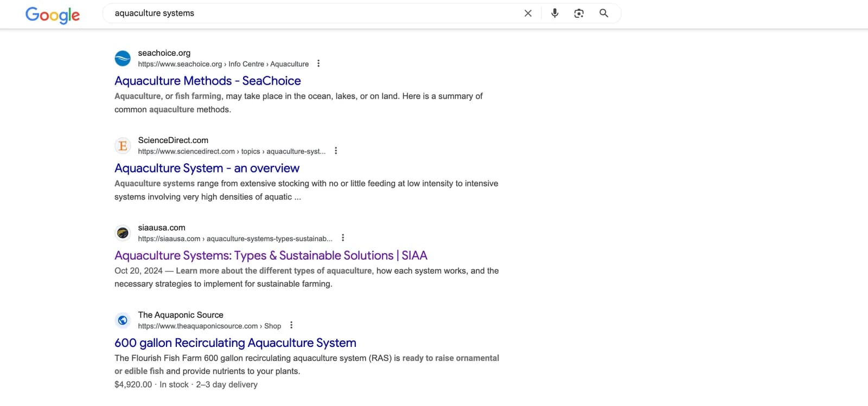Open more options for ScienceDirect result
The image size is (868, 406).
click(336, 151)
